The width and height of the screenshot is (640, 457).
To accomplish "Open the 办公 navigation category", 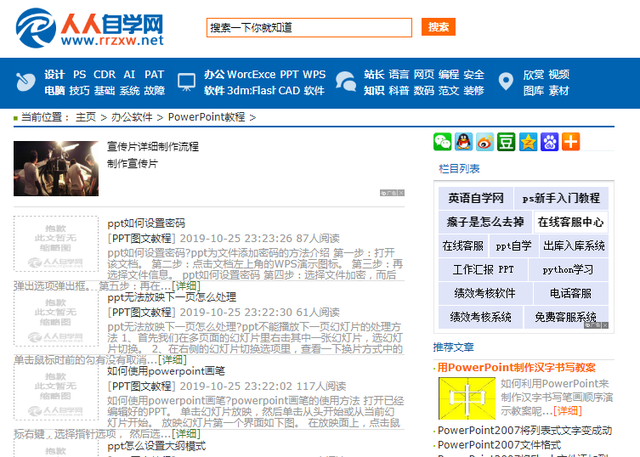I will (x=215, y=75).
